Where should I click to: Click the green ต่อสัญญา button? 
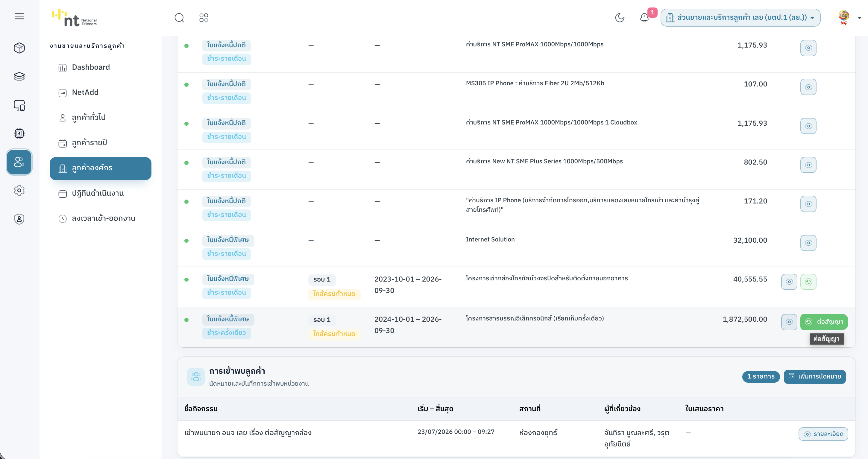[824, 322]
